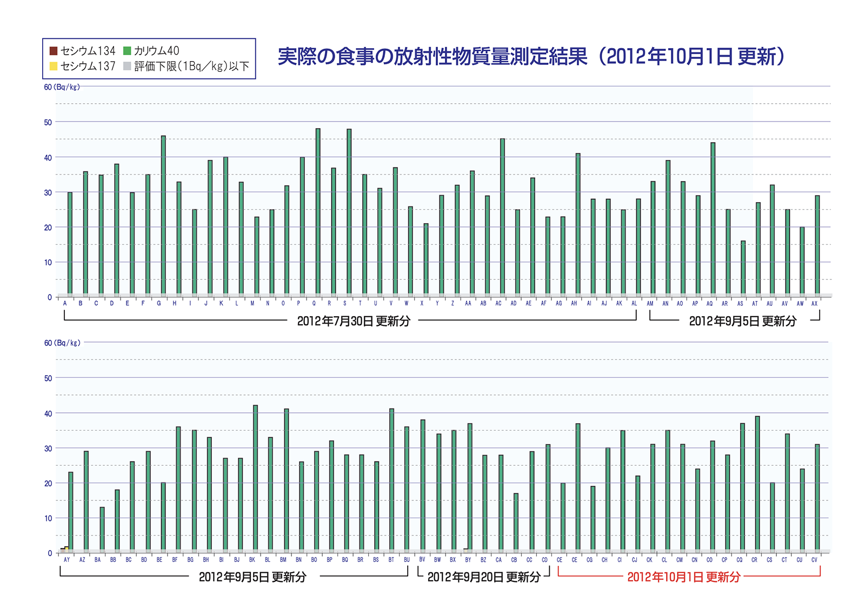Select the 評価下限(1Bq/kg)以下 legend label
865x616 pixels.
(192, 66)
